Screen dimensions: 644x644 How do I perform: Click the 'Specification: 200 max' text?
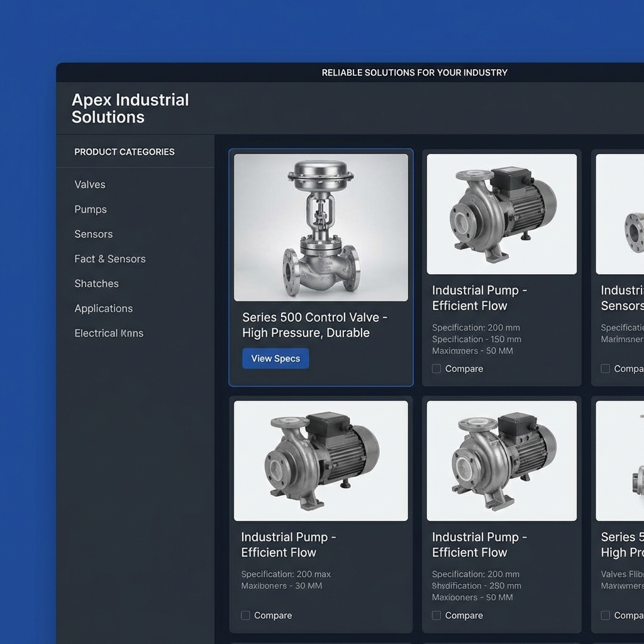pos(286,574)
